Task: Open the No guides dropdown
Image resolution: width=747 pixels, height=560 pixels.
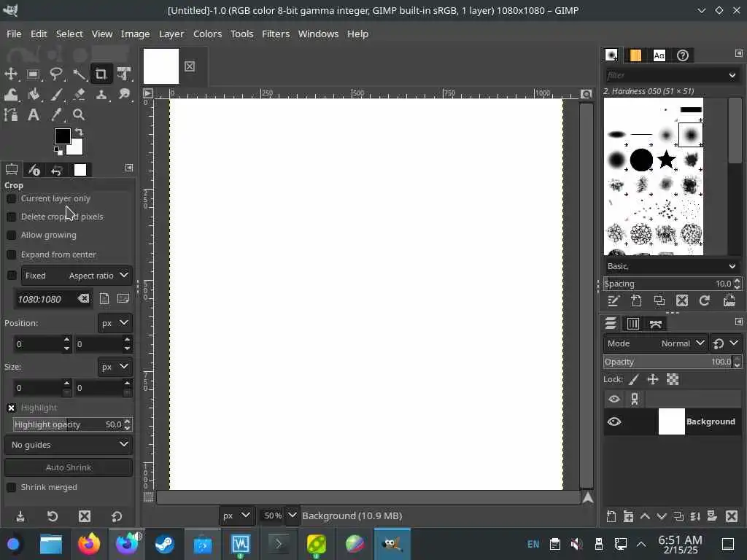Action: pyautogui.click(x=69, y=445)
